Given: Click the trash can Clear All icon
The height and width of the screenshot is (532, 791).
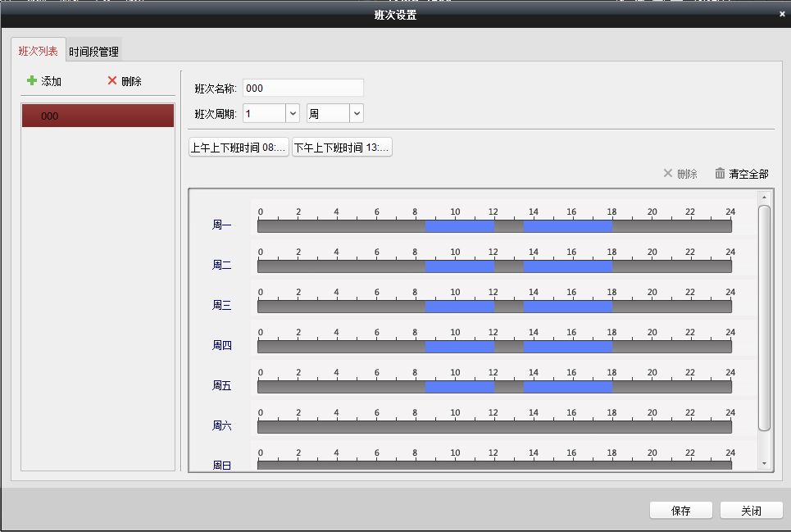Looking at the screenshot, I should tap(720, 174).
